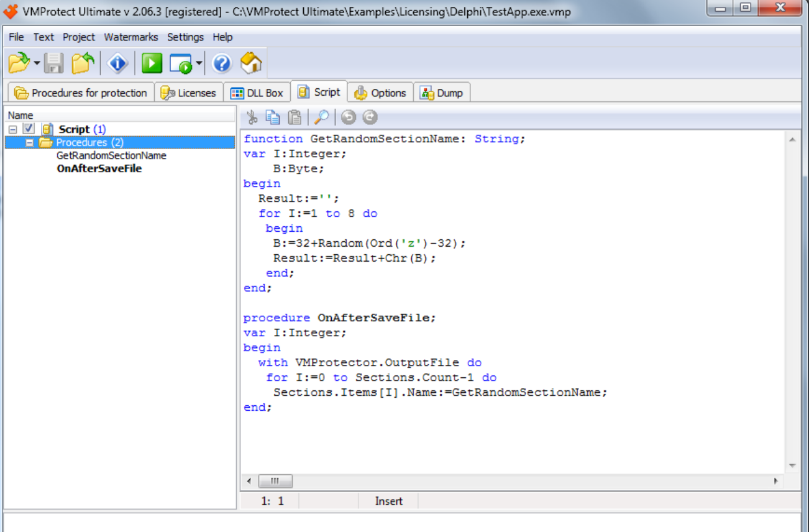This screenshot has width=809, height=532.
Task: Toggle the Script checkbox in tree
Action: point(29,129)
